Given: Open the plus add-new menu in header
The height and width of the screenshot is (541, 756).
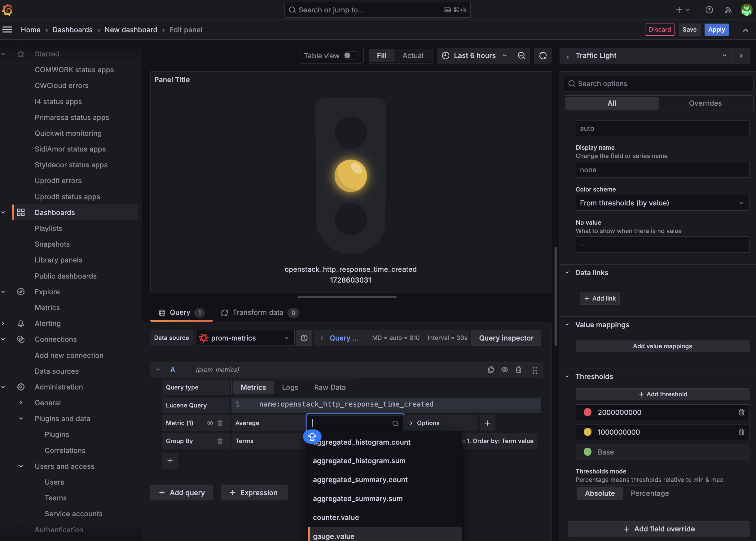Looking at the screenshot, I should (x=682, y=10).
